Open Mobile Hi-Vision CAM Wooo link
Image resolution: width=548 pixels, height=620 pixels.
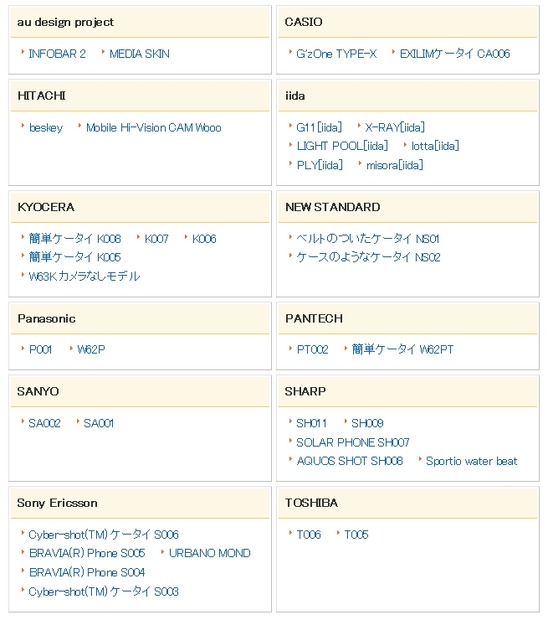[x=154, y=128]
